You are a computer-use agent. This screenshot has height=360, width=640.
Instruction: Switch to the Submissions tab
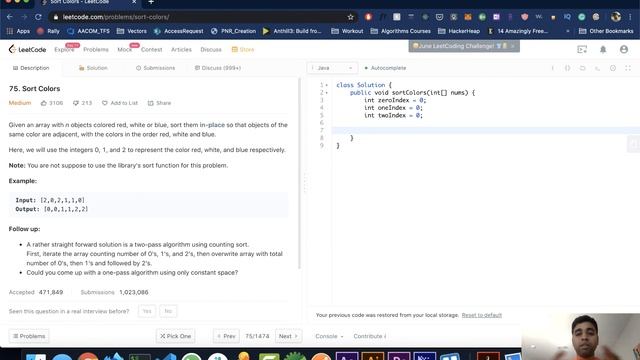[156, 68]
